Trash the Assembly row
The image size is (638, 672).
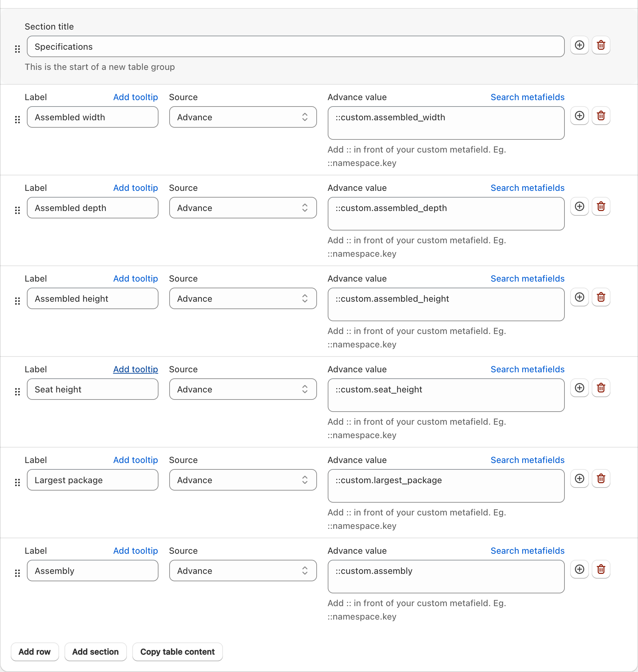[601, 569]
